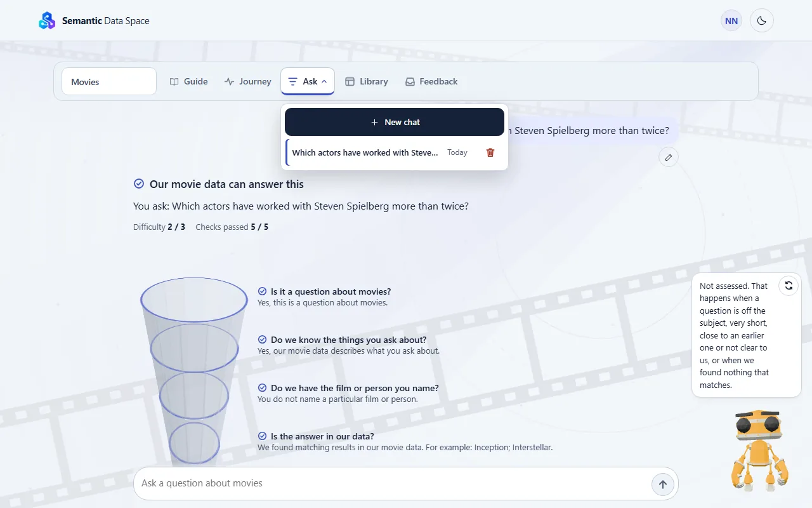Screen dimensions: 812x508
Task: Collapse the Ask dropdown menu
Action: coord(308,81)
